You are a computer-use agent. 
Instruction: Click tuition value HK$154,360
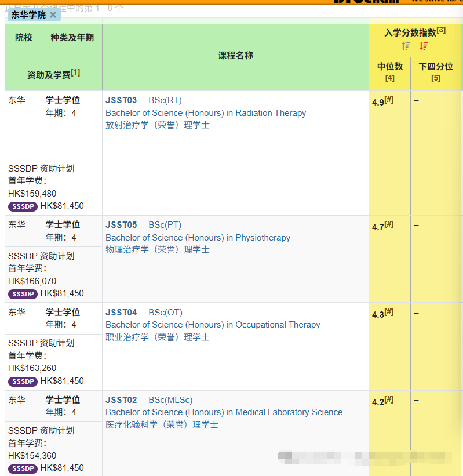[32, 456]
